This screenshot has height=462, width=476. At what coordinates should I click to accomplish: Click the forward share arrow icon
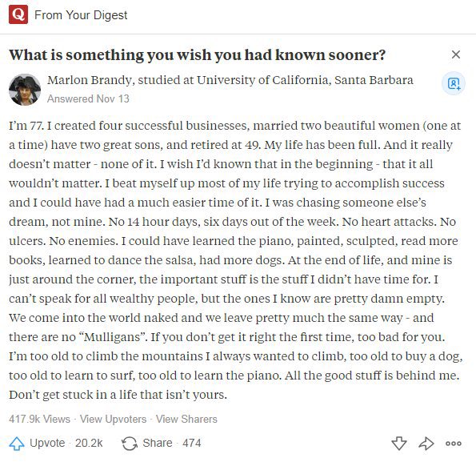tap(426, 444)
